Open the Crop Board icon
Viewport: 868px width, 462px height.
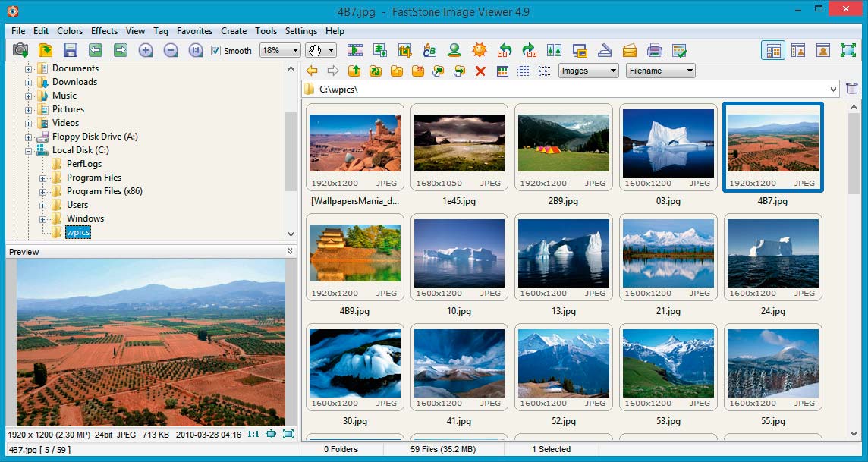404,50
